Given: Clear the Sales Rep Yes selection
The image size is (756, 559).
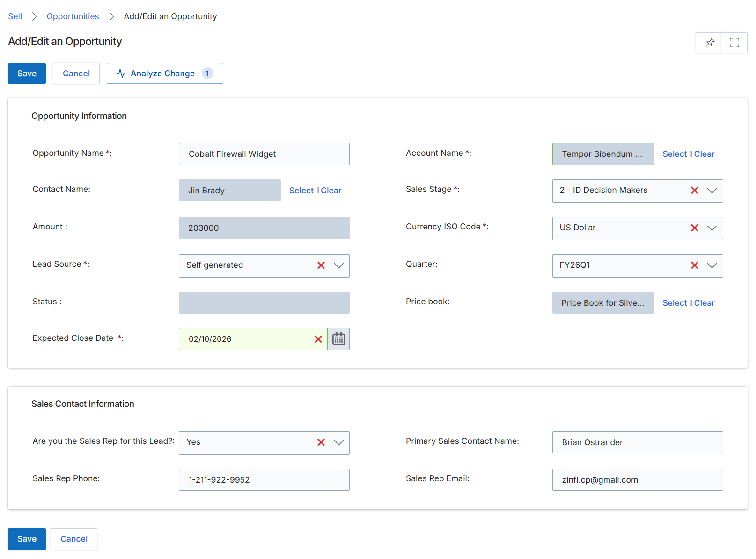Looking at the screenshot, I should point(321,442).
